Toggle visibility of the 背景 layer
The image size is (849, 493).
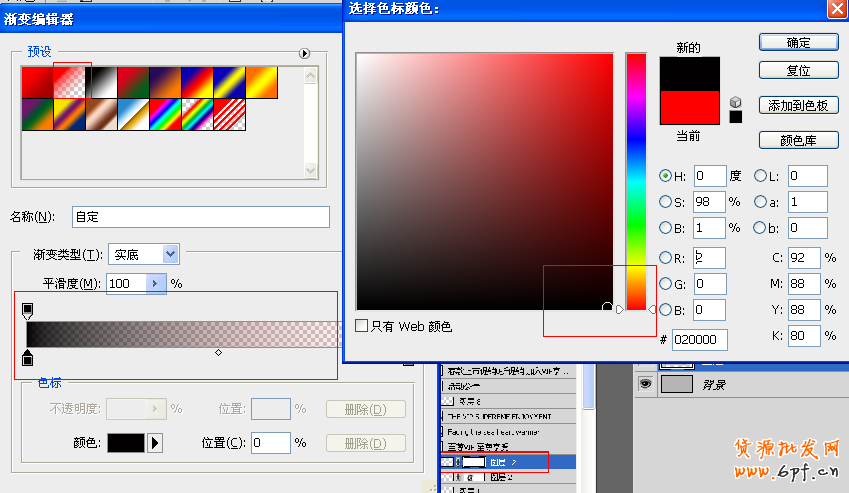(x=646, y=384)
